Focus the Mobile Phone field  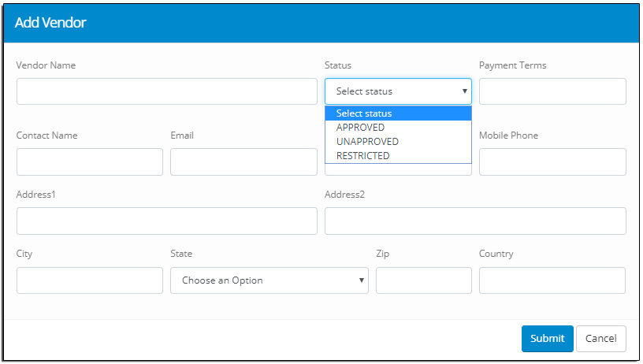tap(552, 162)
